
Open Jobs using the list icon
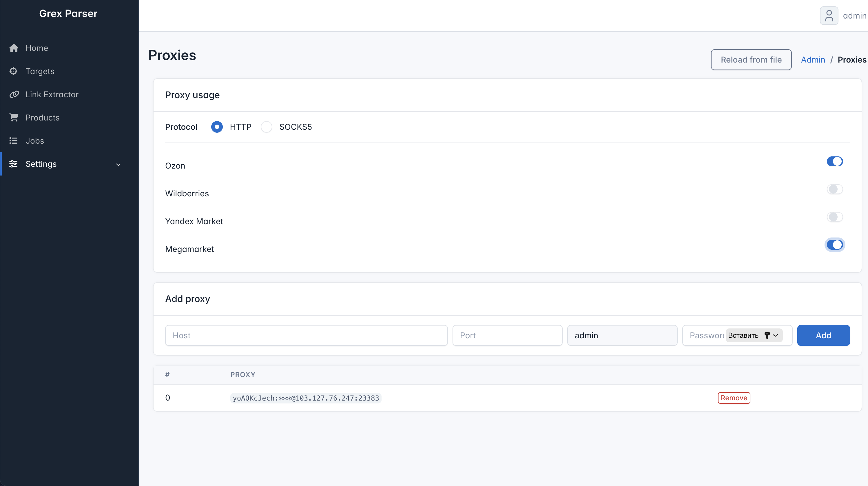point(14,140)
